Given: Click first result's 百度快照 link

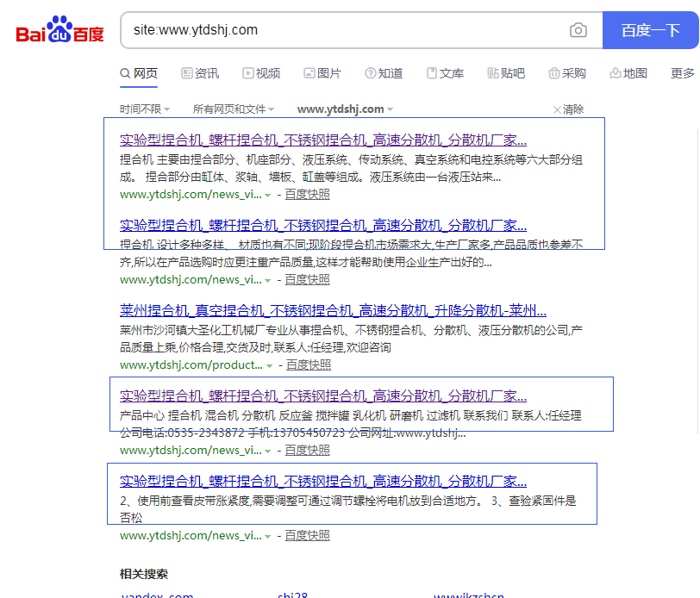Looking at the screenshot, I should click(x=307, y=195).
